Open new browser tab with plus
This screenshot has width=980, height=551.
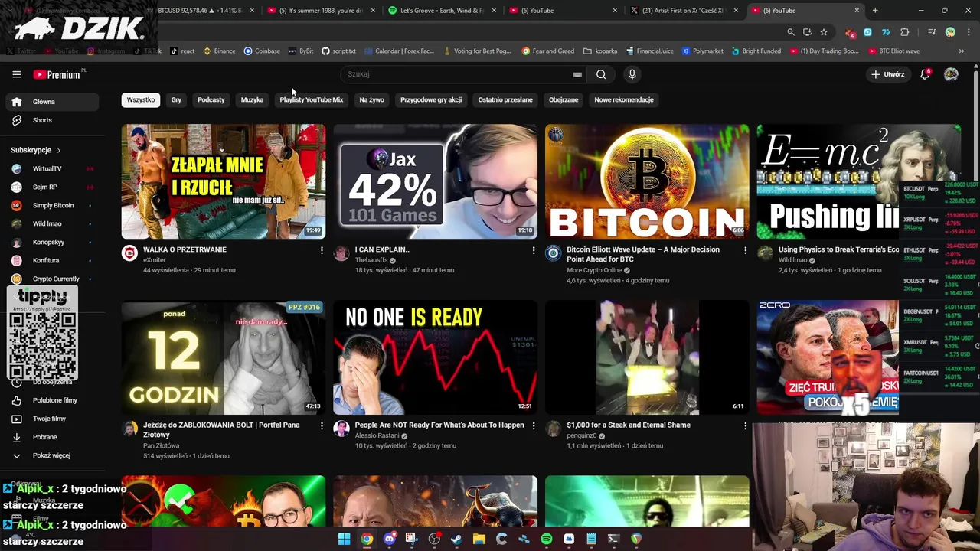point(875,11)
